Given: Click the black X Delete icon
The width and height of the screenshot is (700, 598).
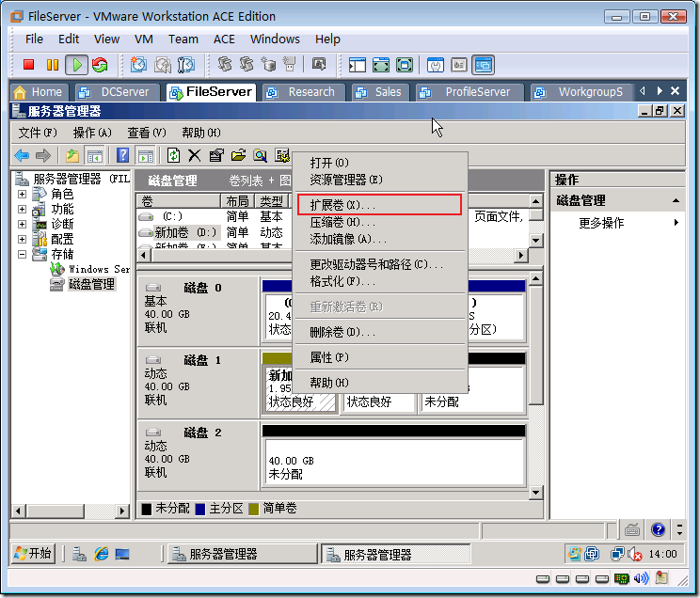Looking at the screenshot, I should (x=194, y=155).
